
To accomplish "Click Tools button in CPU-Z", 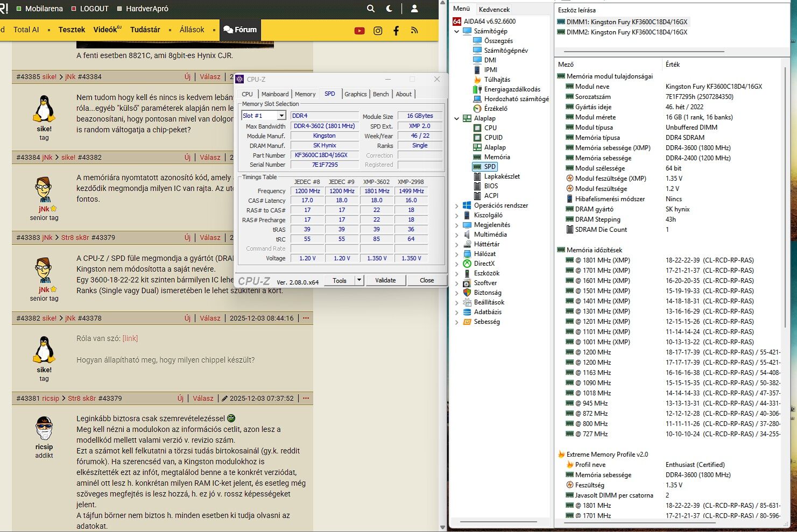I will point(340,280).
